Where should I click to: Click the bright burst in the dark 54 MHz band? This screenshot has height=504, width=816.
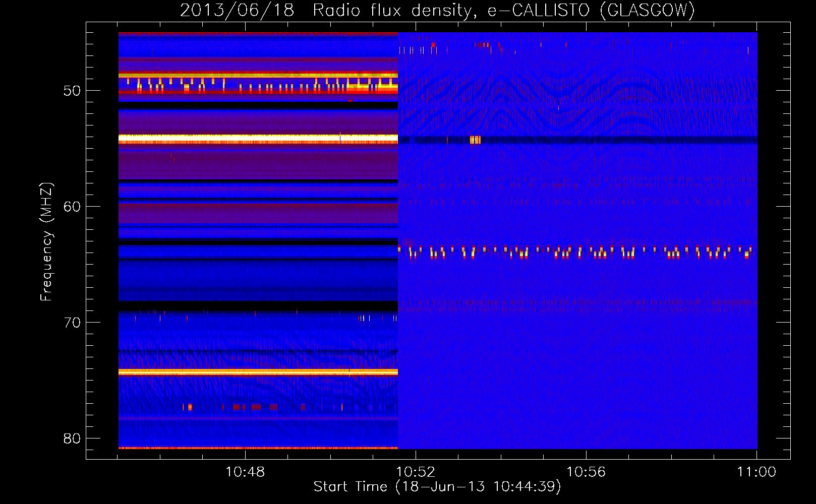[475, 140]
